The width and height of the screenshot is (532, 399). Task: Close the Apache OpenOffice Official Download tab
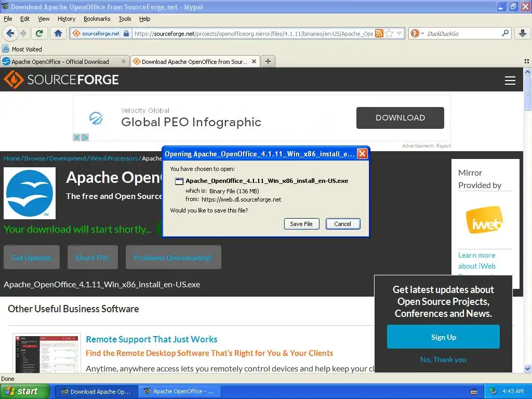click(124, 61)
